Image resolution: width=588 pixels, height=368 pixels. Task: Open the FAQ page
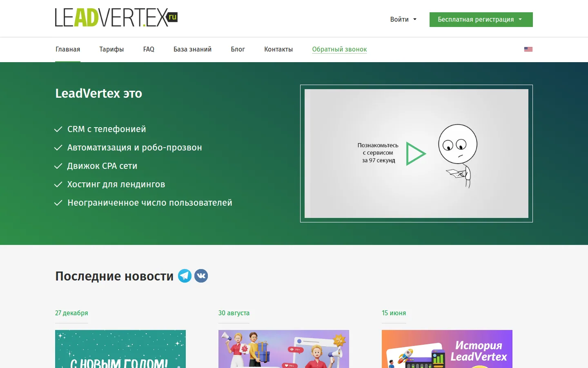coord(149,49)
